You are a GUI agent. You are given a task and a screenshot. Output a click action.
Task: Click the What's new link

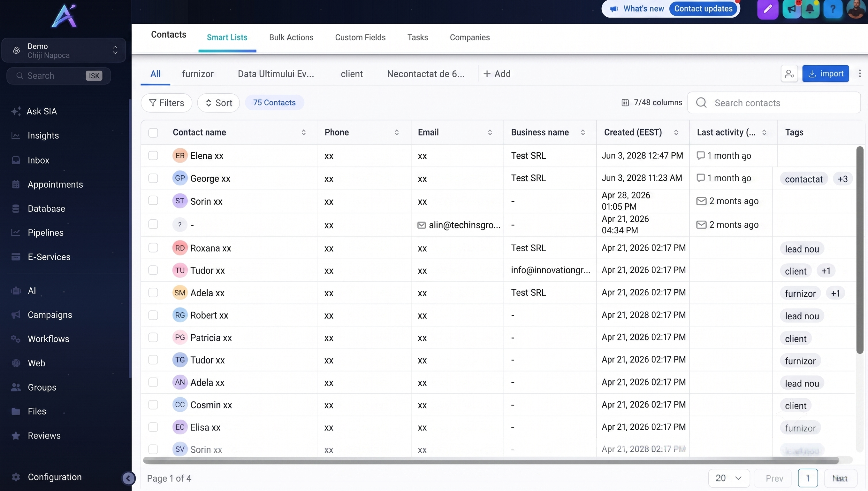[643, 8]
